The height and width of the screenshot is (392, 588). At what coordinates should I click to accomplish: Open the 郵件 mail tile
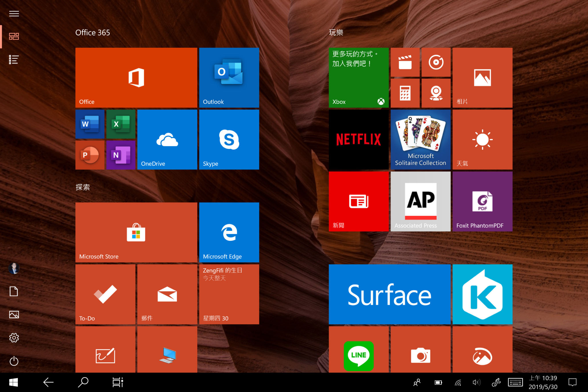pos(167,294)
